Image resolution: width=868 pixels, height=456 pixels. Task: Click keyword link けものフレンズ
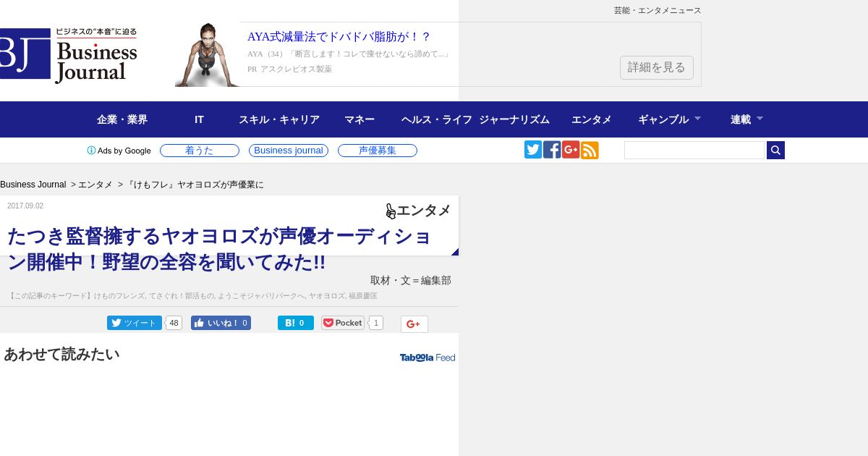(x=120, y=296)
